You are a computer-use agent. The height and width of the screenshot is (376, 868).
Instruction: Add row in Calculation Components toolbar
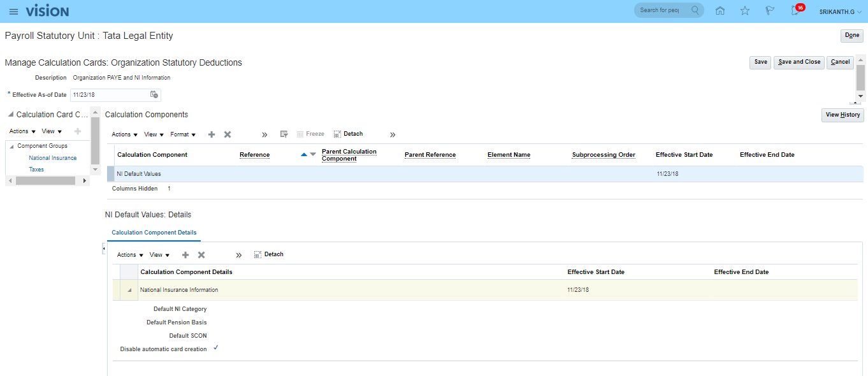[212, 134]
